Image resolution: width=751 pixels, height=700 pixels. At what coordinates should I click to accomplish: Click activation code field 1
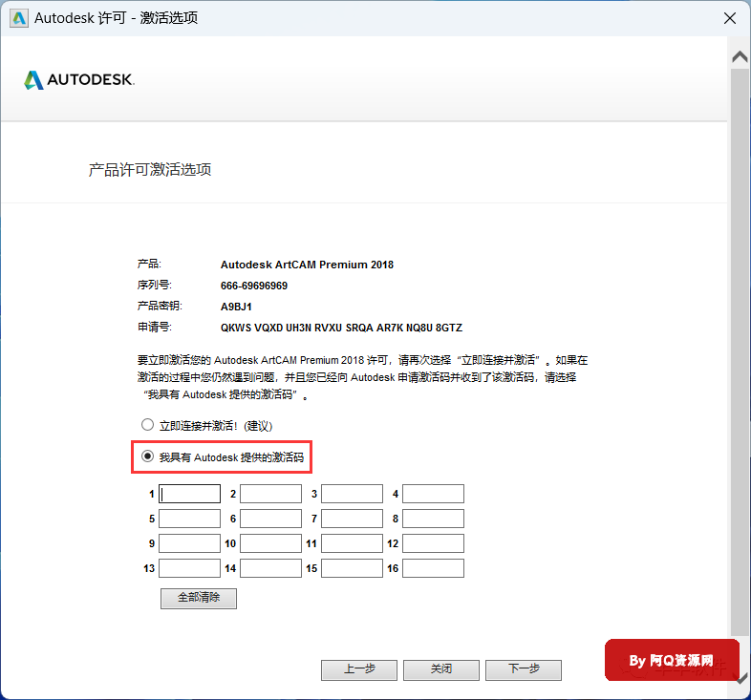190,494
